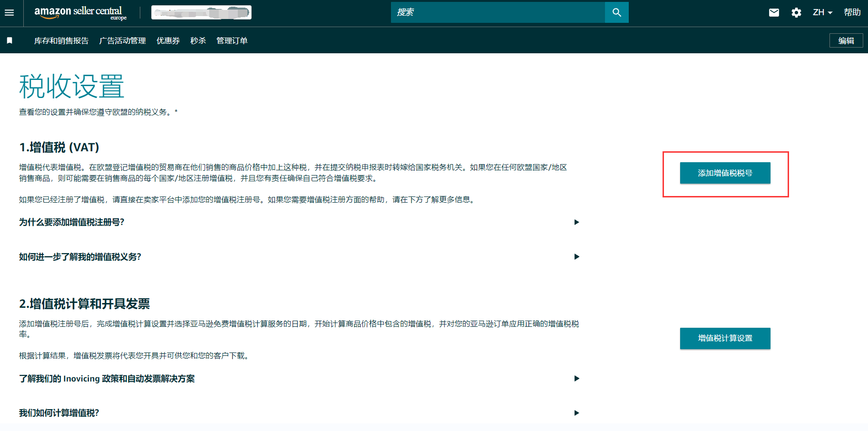The height and width of the screenshot is (431, 868).
Task: Click the 添加增值税税号 button
Action: [725, 173]
